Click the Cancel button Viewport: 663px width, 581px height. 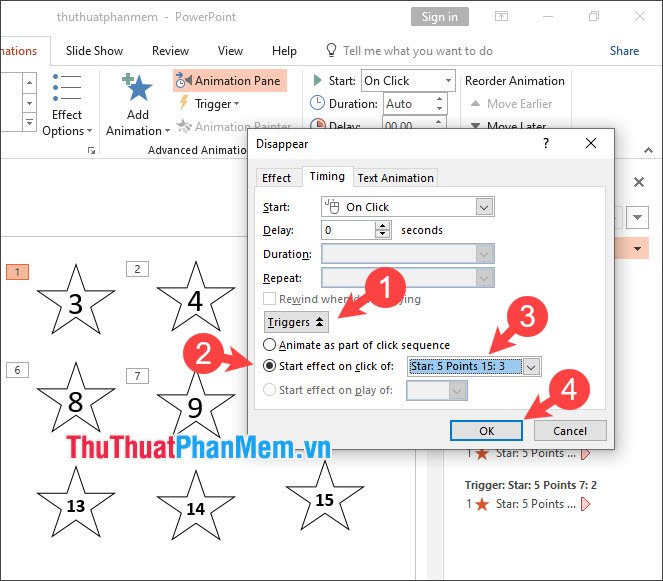(x=570, y=430)
